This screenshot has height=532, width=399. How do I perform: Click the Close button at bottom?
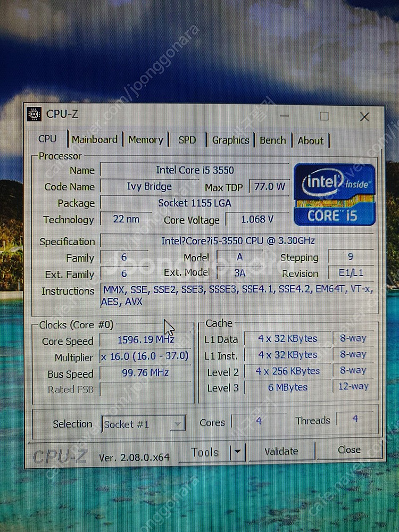click(350, 450)
